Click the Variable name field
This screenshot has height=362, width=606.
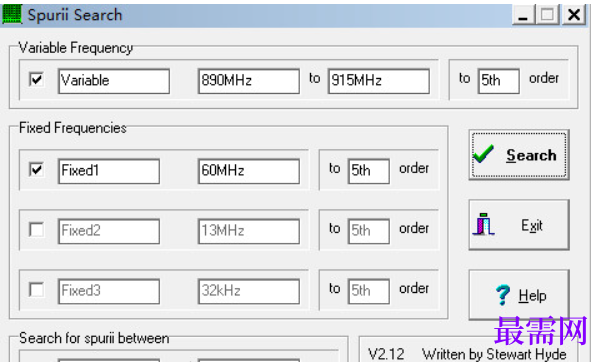pos(114,81)
